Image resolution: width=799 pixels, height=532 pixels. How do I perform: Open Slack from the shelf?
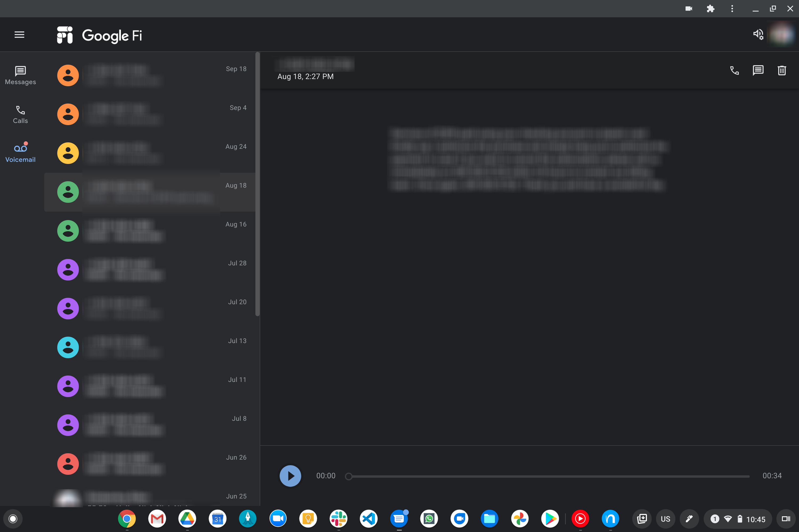click(338, 519)
